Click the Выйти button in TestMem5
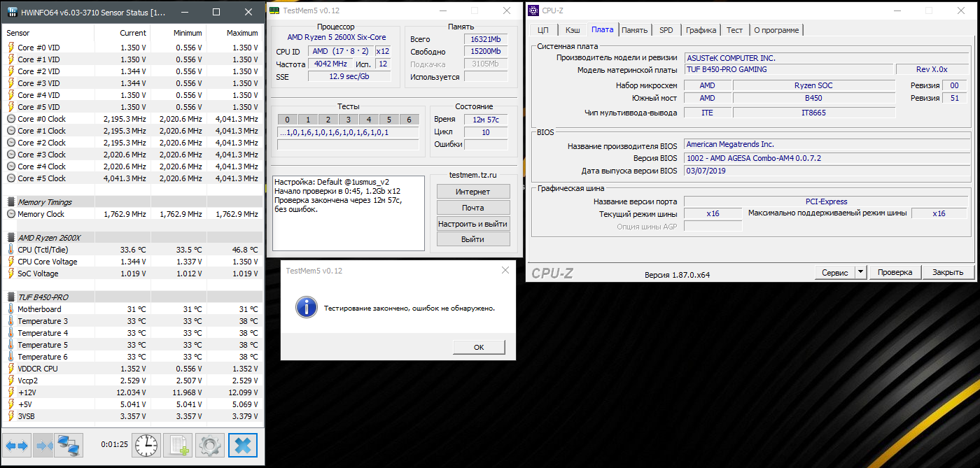Image resolution: width=980 pixels, height=468 pixels. (x=473, y=239)
